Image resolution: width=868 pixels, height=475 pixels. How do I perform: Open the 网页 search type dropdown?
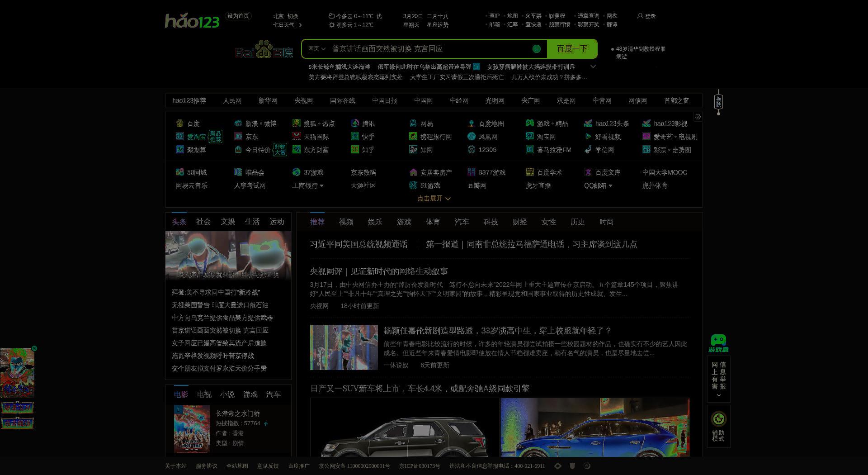coord(316,49)
